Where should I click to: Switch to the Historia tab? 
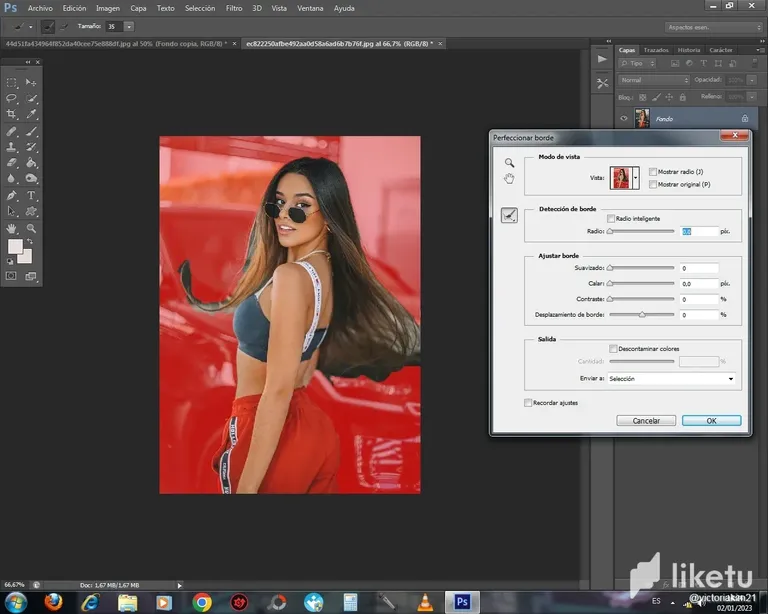tap(689, 50)
